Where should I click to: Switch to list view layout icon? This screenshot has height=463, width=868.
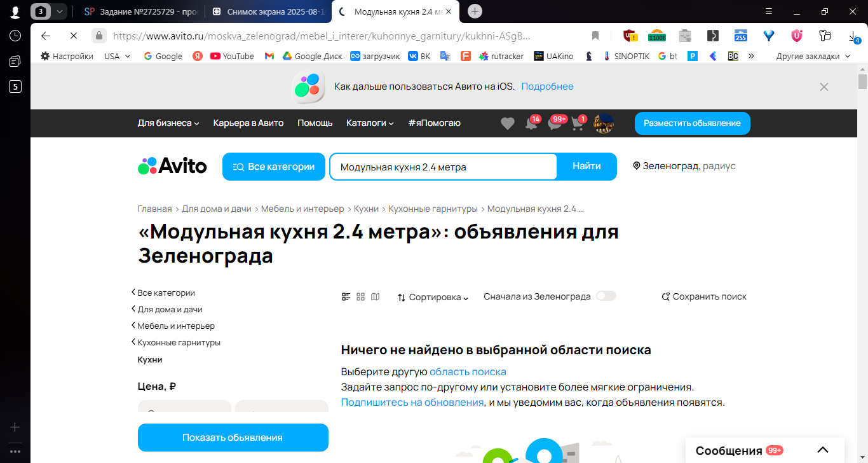point(346,297)
